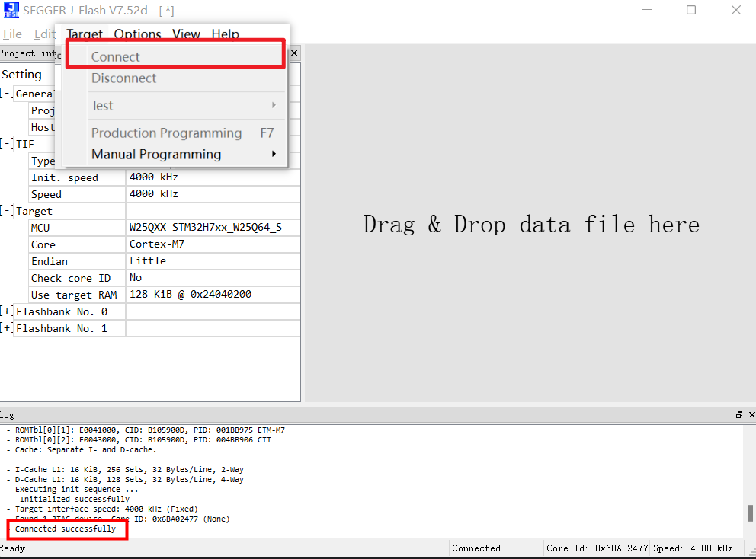Undock the Log panel with float icon
756x559 pixels.
738,415
